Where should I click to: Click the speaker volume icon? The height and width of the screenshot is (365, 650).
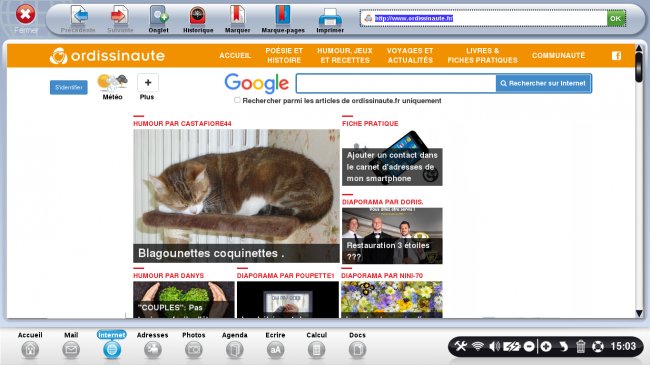495,346
